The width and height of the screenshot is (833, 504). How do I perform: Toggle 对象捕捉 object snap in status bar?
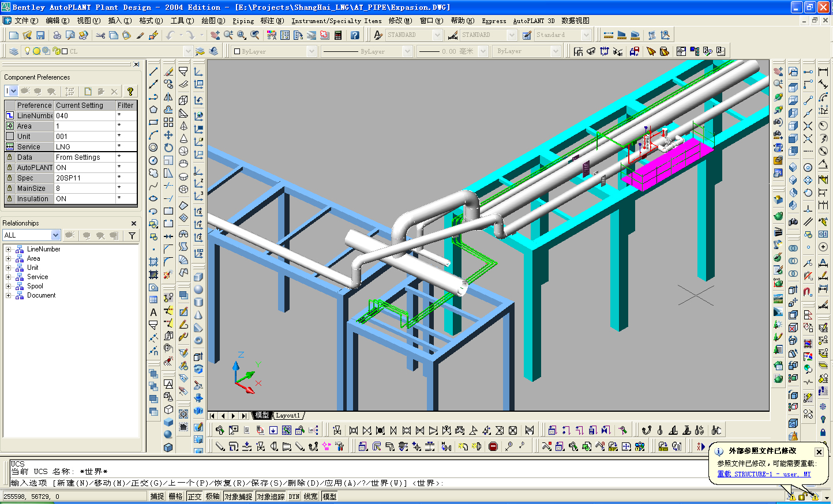[238, 497]
